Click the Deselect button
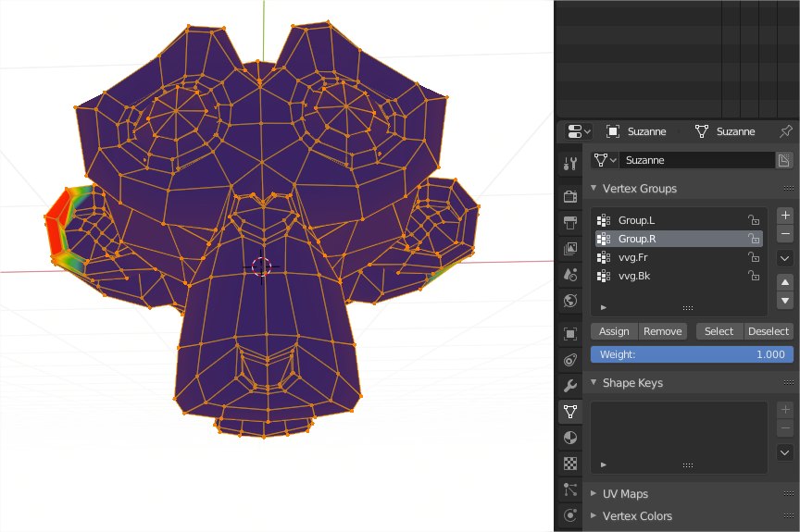The width and height of the screenshot is (800, 532). tap(769, 331)
